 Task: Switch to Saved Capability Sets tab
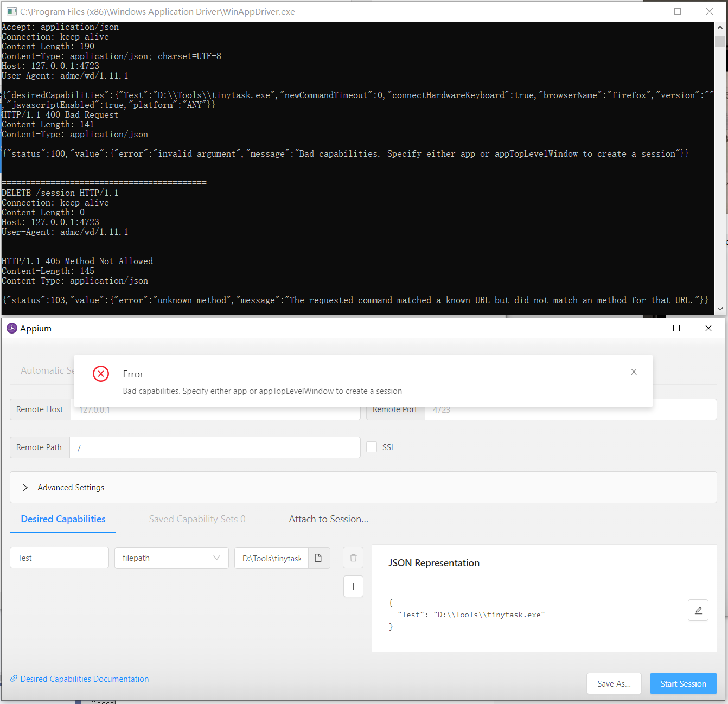pos(197,519)
